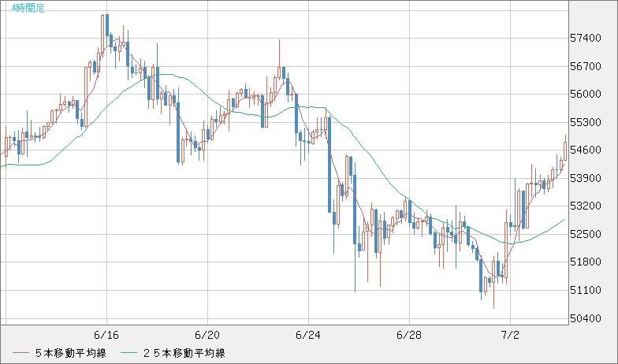Click the 52500 price axis label
The height and width of the screenshot is (364, 618).
(x=586, y=234)
